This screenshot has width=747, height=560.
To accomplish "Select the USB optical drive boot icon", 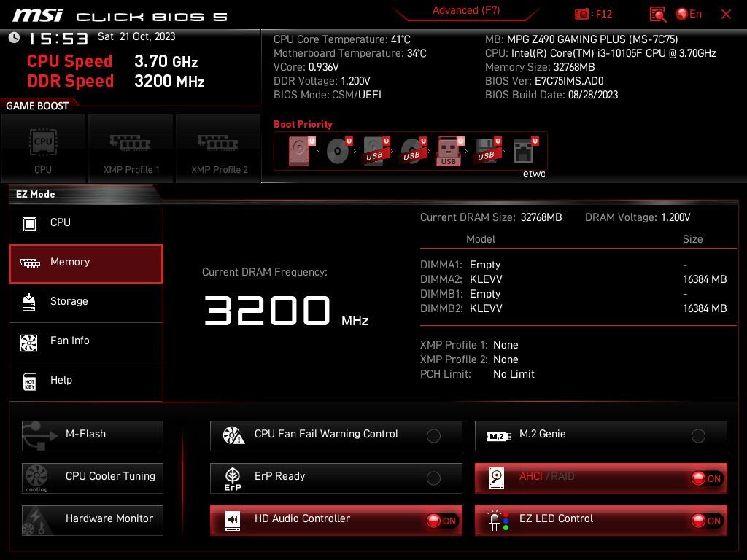I will click(414, 151).
